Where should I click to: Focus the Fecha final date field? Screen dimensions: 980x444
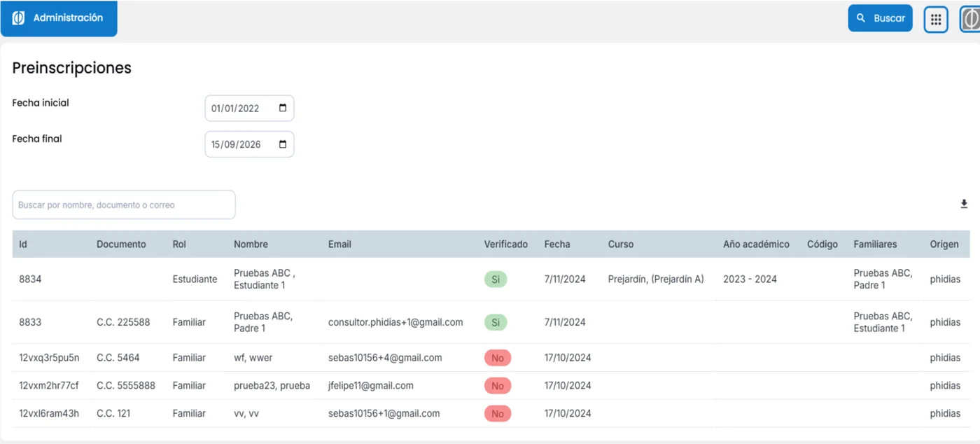249,144
